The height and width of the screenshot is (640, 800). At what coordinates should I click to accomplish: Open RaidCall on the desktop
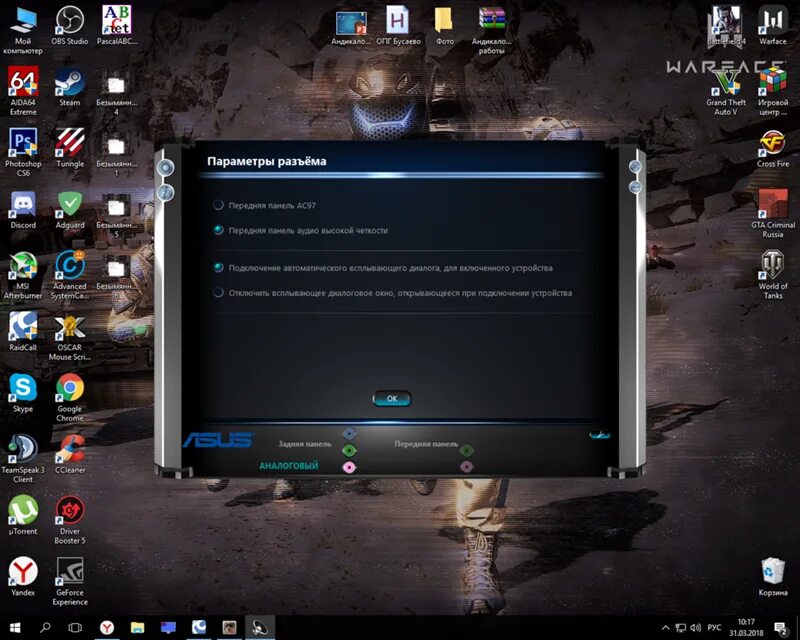coord(23,332)
